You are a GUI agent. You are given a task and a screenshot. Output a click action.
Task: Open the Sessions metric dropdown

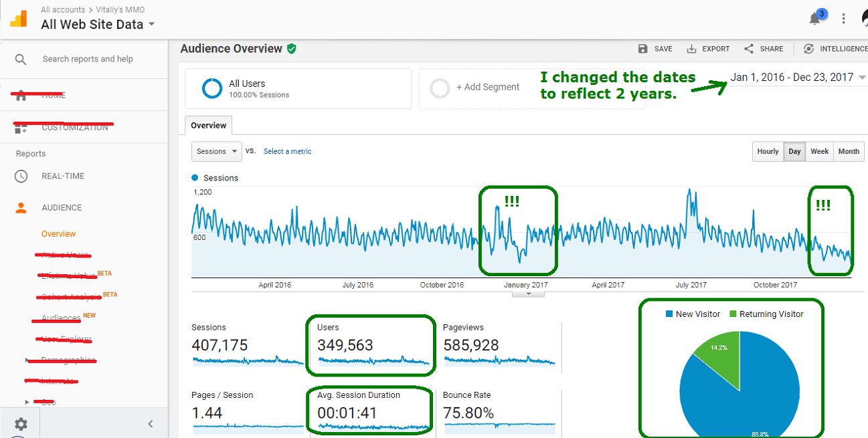click(x=217, y=152)
